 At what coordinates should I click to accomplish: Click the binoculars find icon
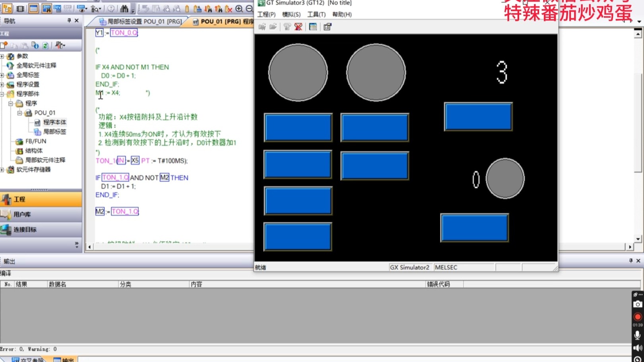click(x=124, y=8)
